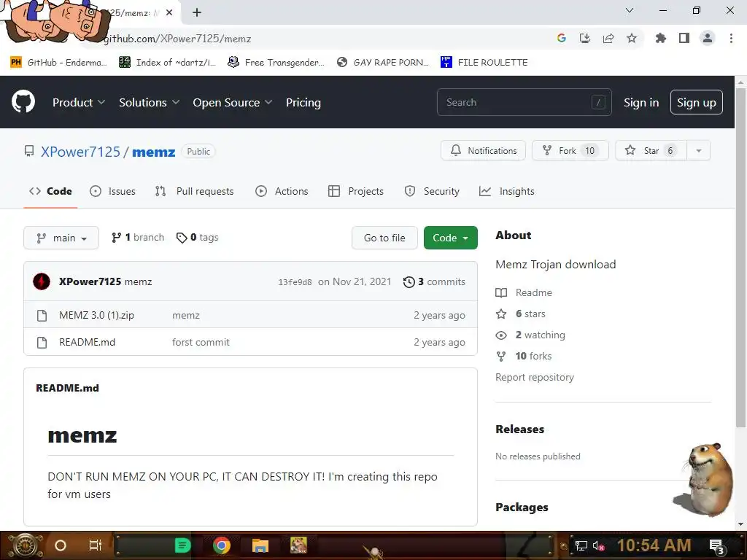Open the FILE ROULETTE bookmark

[x=484, y=63]
